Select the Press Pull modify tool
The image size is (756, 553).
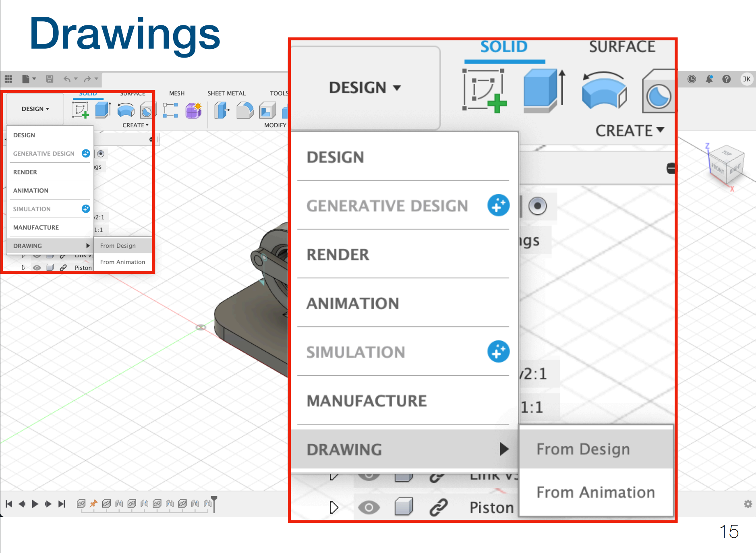(x=222, y=110)
